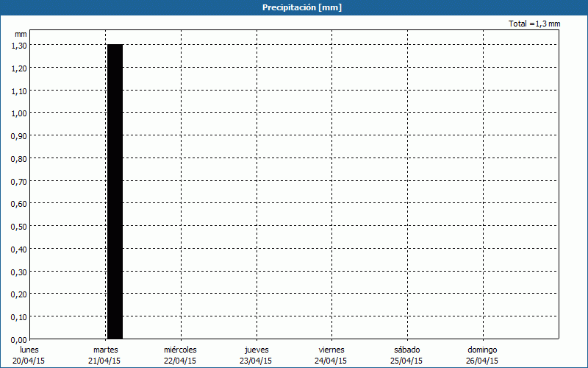This screenshot has width=588, height=368.
Task: Click the mm unit label above the axis
Action: [21, 34]
